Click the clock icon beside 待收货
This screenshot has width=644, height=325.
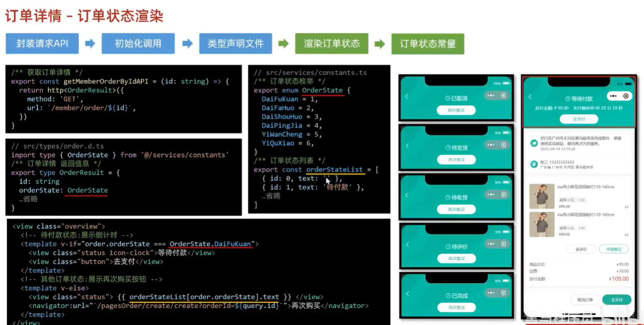click(x=448, y=198)
